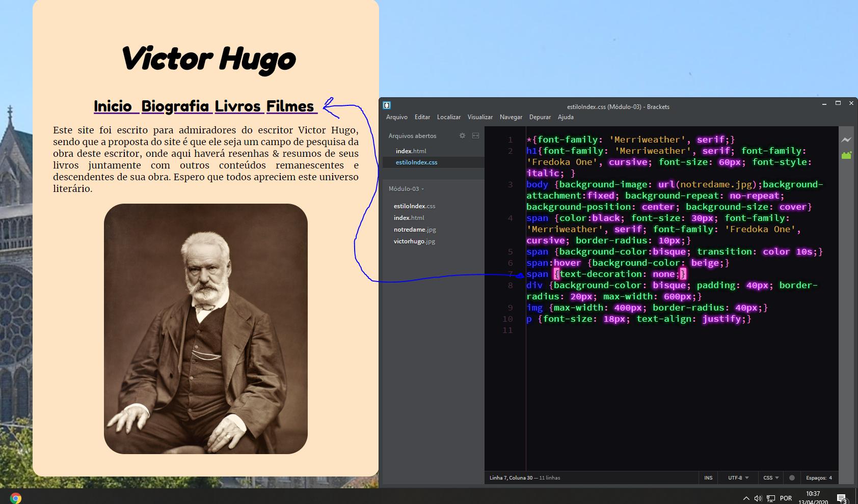
Task: Click the indentation width value 4
Action: tap(830, 478)
